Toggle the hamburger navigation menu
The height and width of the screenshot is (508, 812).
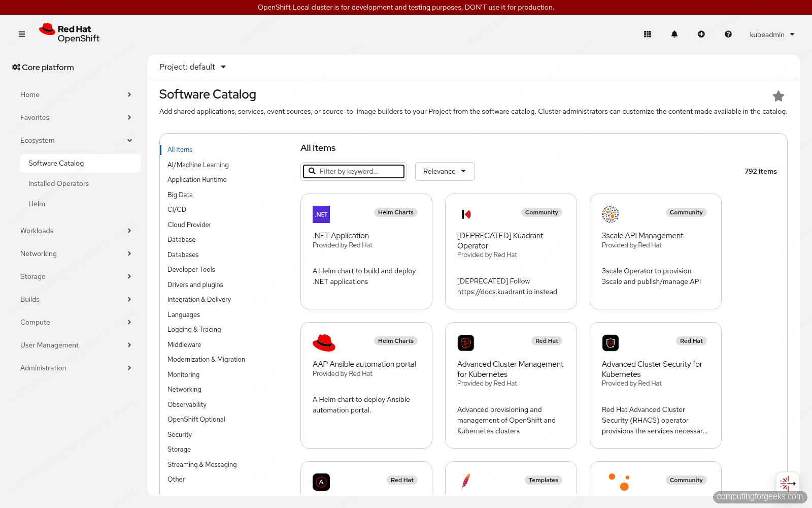click(22, 34)
